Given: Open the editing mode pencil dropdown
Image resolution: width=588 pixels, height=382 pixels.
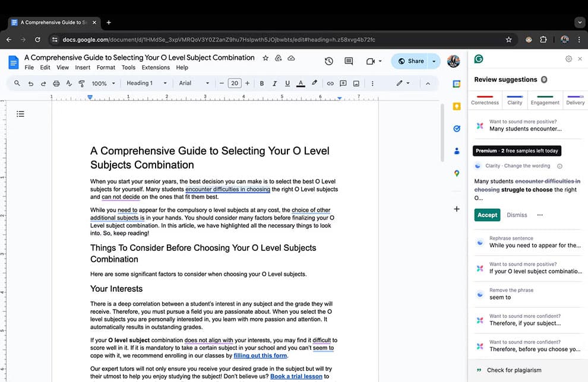Looking at the screenshot, I should coord(403,83).
